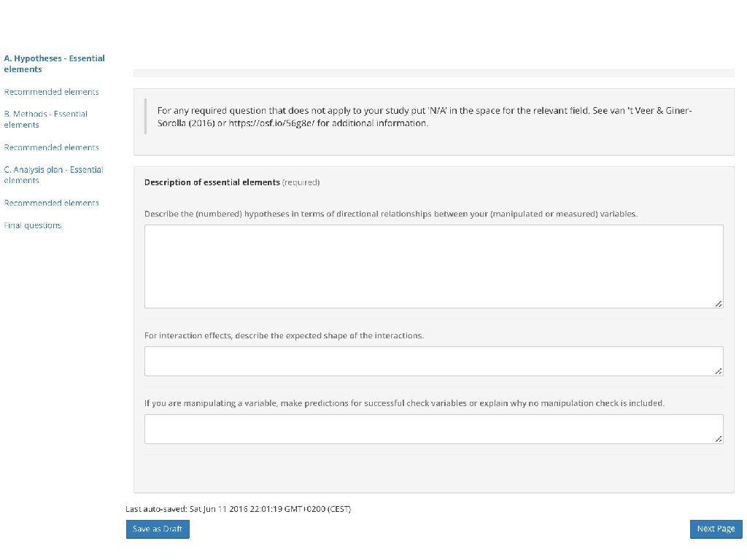Go to Recommended elements under Methods
The width and height of the screenshot is (747, 560).
coord(51,147)
